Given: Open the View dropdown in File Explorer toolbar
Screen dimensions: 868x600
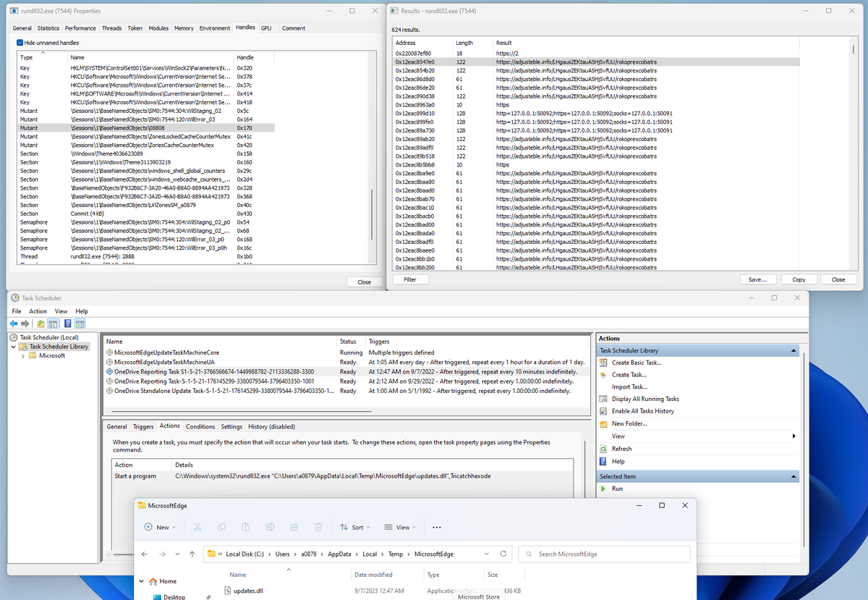Looking at the screenshot, I should pos(400,527).
